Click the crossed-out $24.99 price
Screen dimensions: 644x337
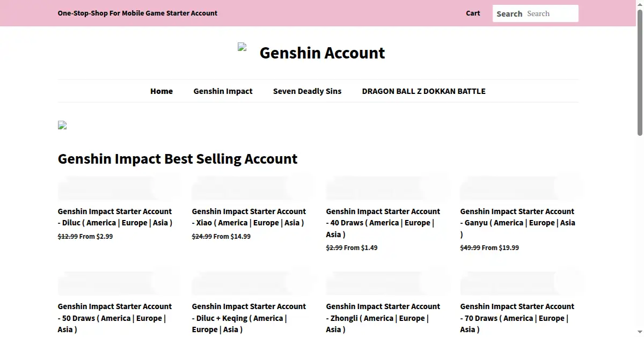tap(202, 236)
